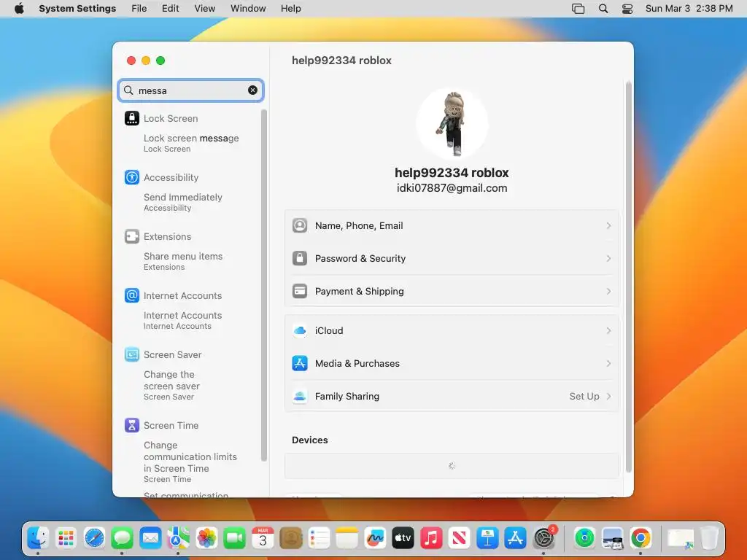Expand the Family Sharing chevron
Image resolution: width=747 pixels, height=560 pixels.
pyautogui.click(x=608, y=396)
